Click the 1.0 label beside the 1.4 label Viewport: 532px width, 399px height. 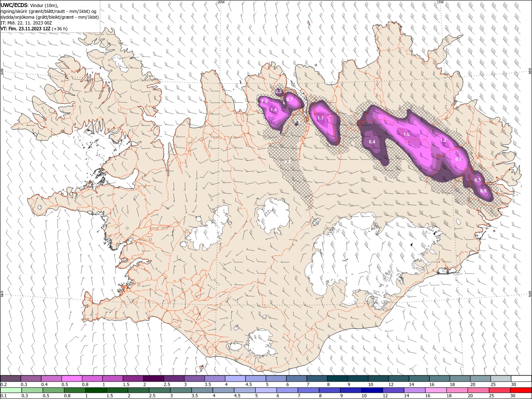click(264, 101)
